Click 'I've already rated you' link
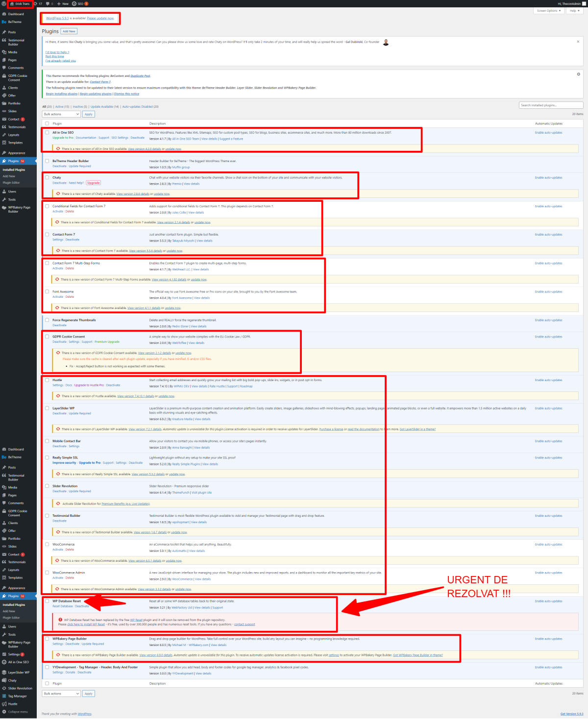 pyautogui.click(x=61, y=61)
